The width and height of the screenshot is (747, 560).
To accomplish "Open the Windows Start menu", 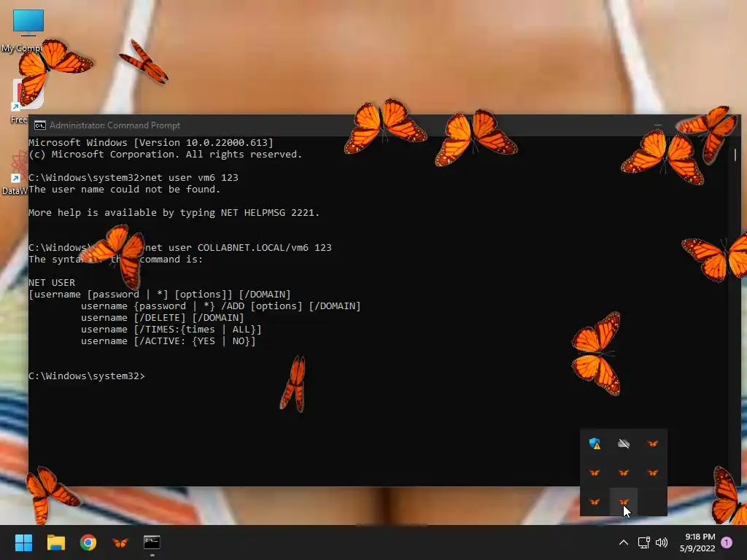I will tap(23, 542).
